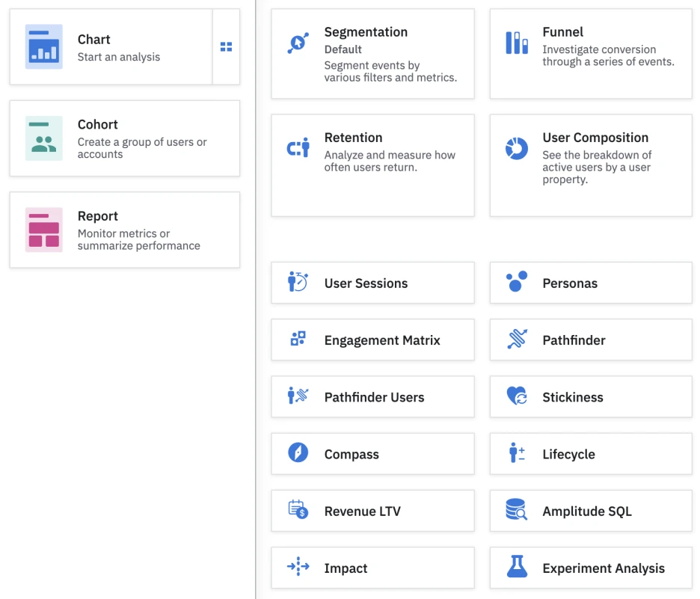
Task: Click the User Sessions stopwatch icon
Action: tap(298, 283)
